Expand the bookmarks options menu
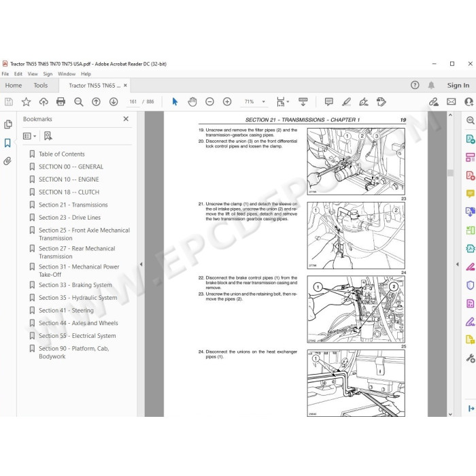This screenshot has width=476, height=476. point(30,136)
